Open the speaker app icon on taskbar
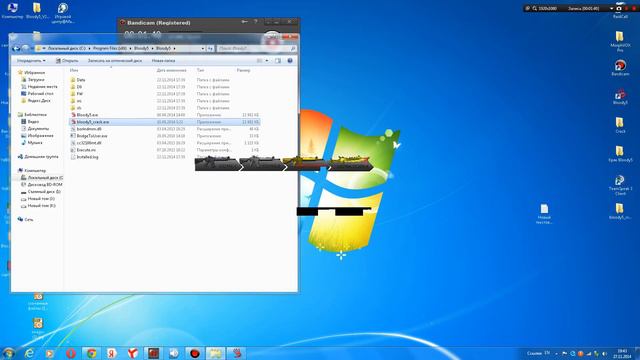The image size is (640, 360). point(174,353)
